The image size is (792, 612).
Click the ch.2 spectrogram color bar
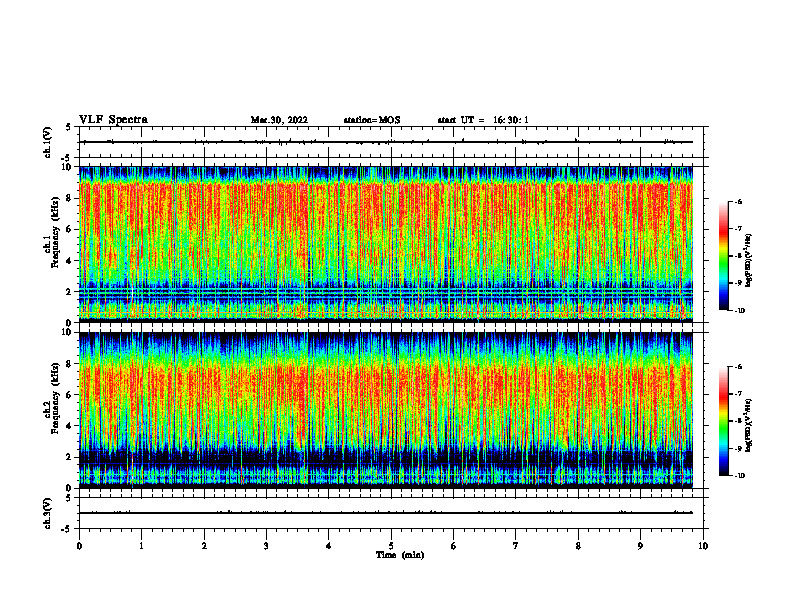click(x=723, y=421)
